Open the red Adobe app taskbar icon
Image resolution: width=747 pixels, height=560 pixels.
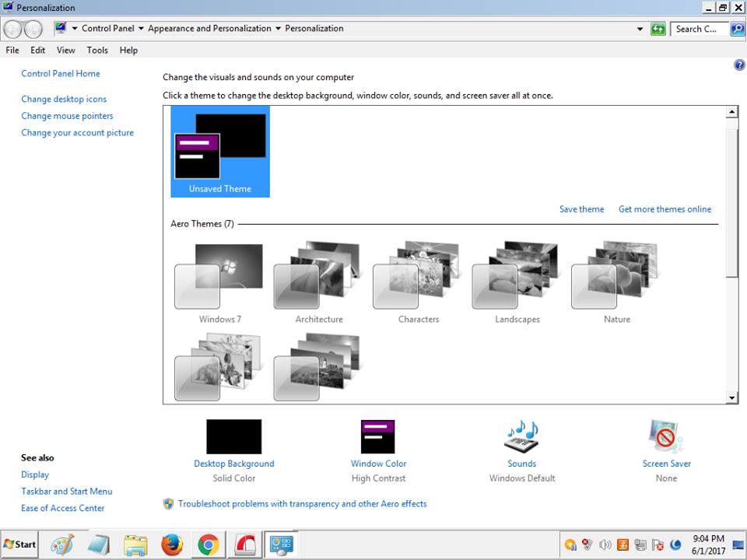pyautogui.click(x=245, y=544)
